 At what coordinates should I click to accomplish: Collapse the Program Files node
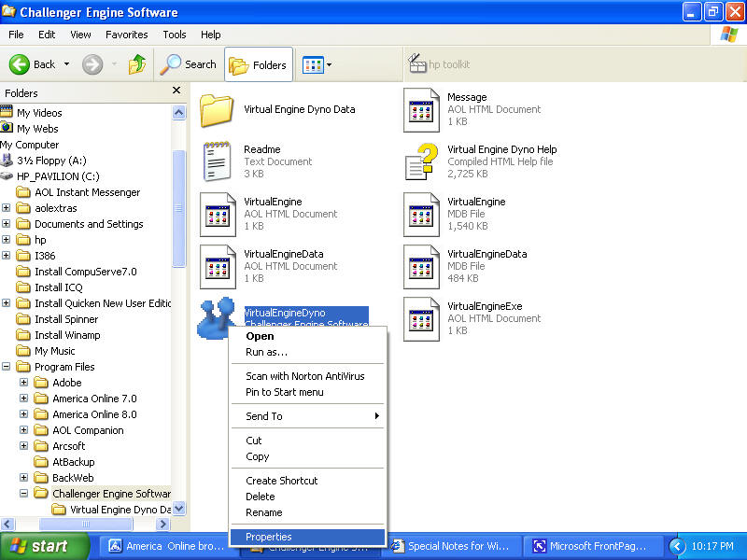click(7, 366)
